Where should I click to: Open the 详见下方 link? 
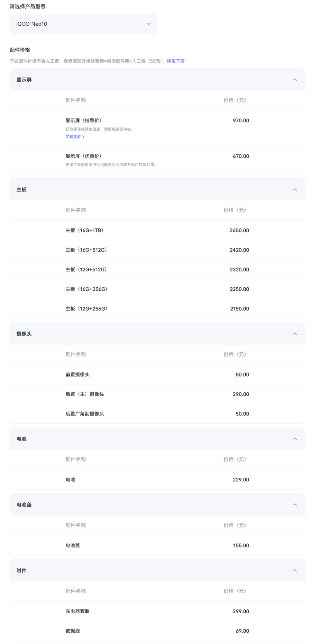176,61
